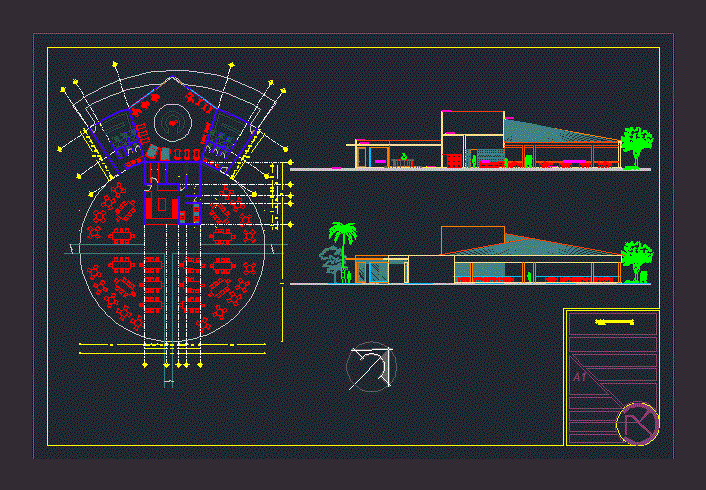This screenshot has height=490, width=706.
Task: Click the red heart symbol in floor plan
Action: pos(176,122)
